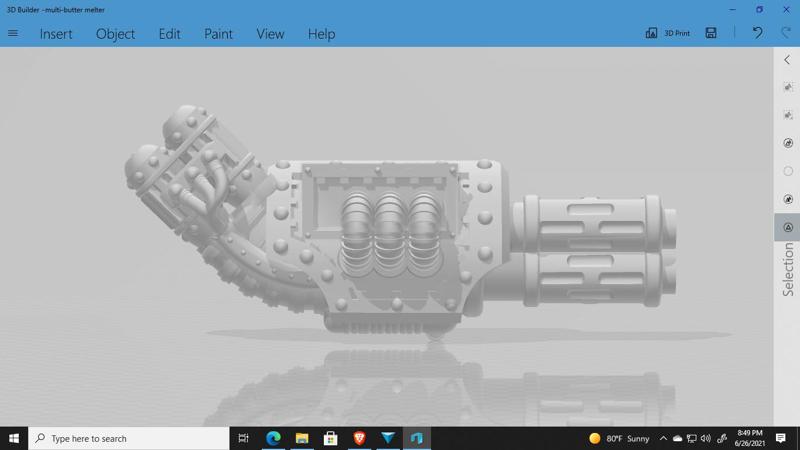Click the vertical Selection pane label
The width and height of the screenshot is (800, 450).
[788, 269]
